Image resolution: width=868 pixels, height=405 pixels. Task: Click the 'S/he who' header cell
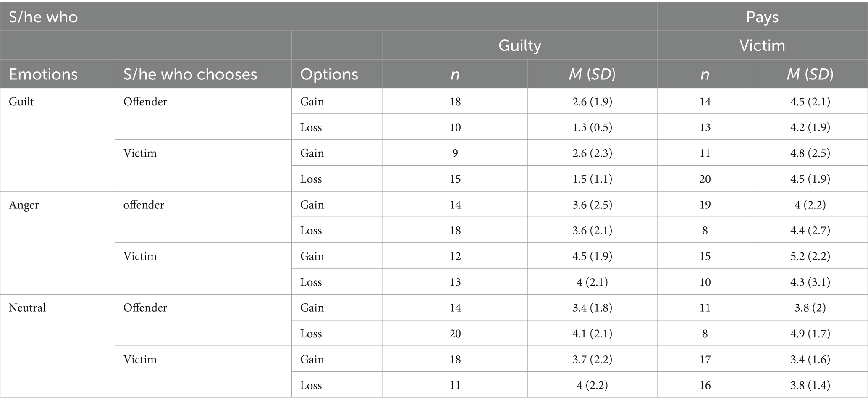(x=328, y=17)
